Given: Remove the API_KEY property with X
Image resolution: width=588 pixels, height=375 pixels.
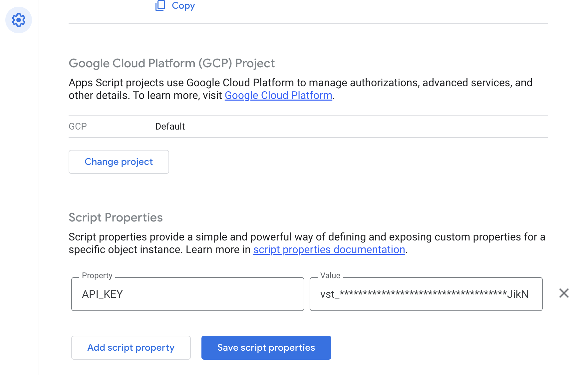Looking at the screenshot, I should coord(564,293).
